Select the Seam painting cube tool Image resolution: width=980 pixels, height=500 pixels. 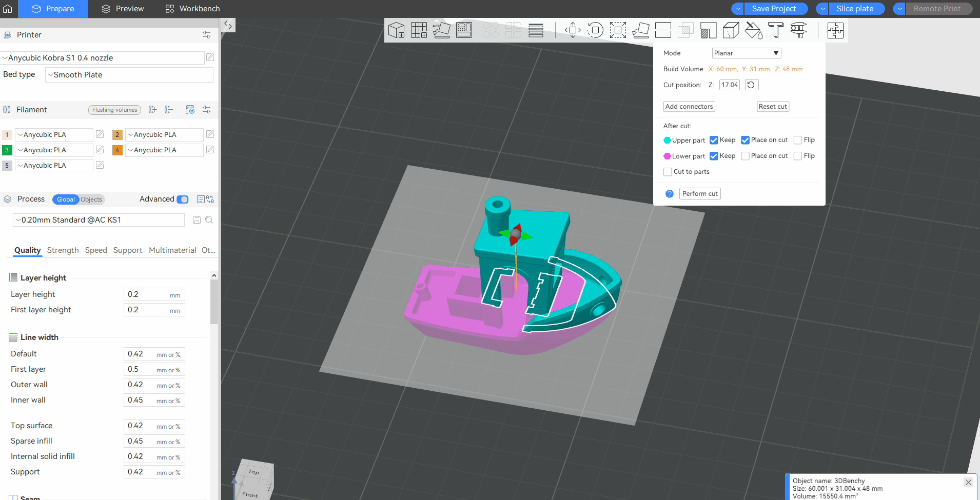click(x=731, y=30)
